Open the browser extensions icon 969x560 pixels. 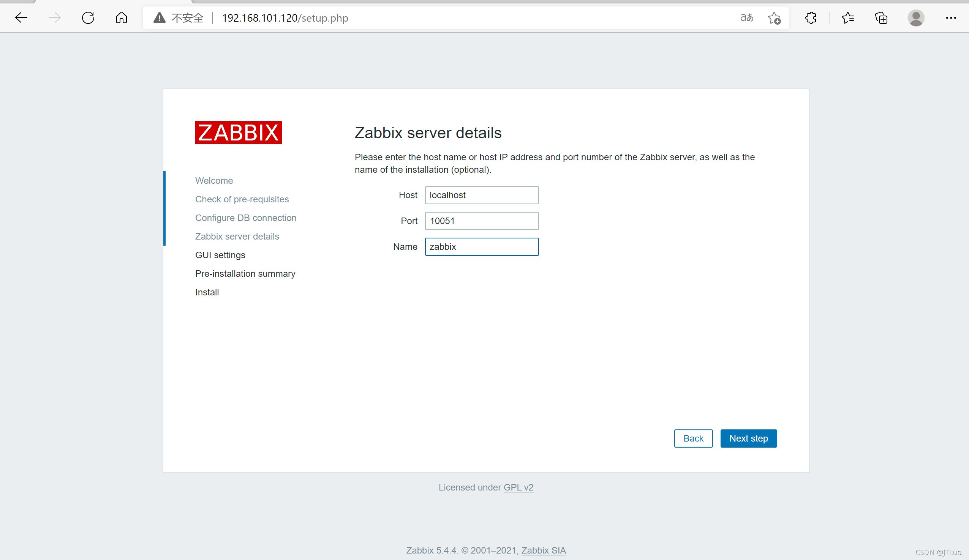pos(811,18)
